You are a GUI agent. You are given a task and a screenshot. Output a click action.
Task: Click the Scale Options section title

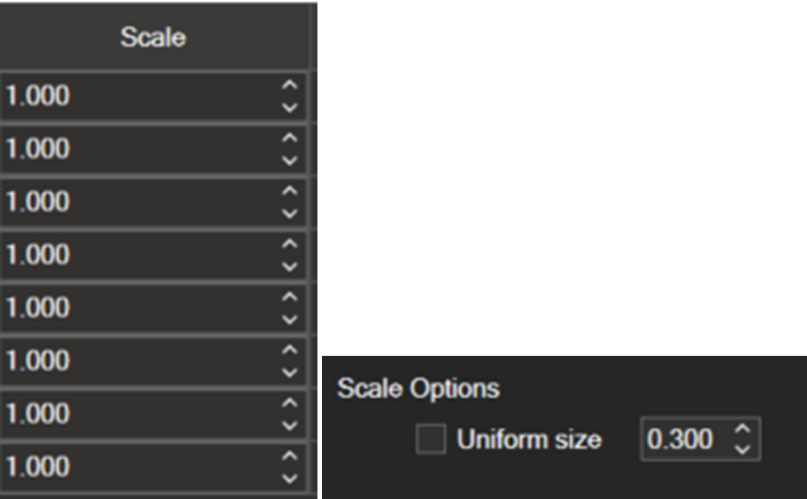tap(418, 388)
